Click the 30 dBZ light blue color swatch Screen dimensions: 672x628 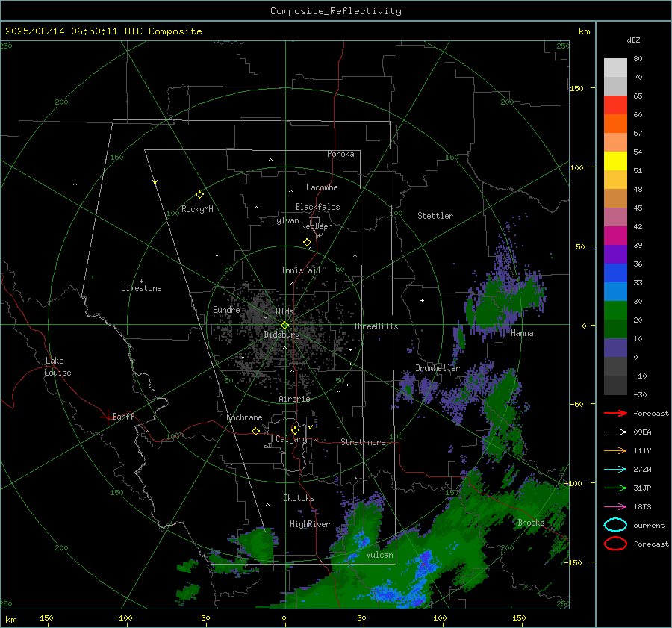(x=615, y=291)
